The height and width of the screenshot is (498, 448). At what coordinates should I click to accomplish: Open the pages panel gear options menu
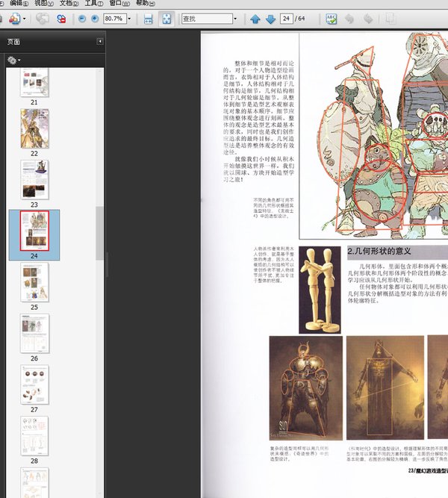click(x=14, y=60)
